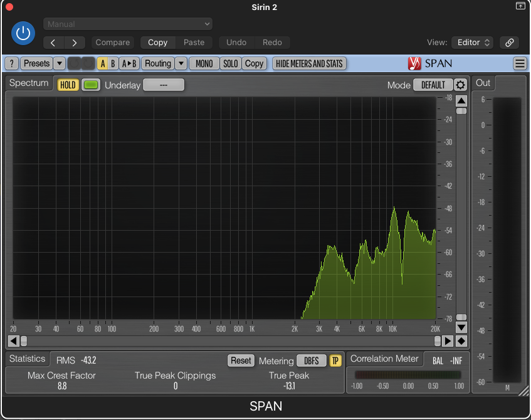Go to next preset with right arrow

[74, 43]
